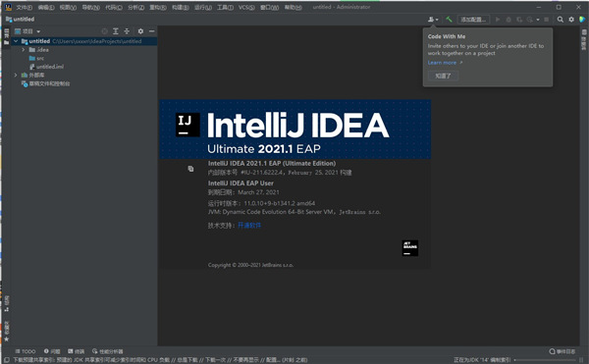Click the green Build Project hammer icon
The height and width of the screenshot is (364, 589).
(x=449, y=20)
